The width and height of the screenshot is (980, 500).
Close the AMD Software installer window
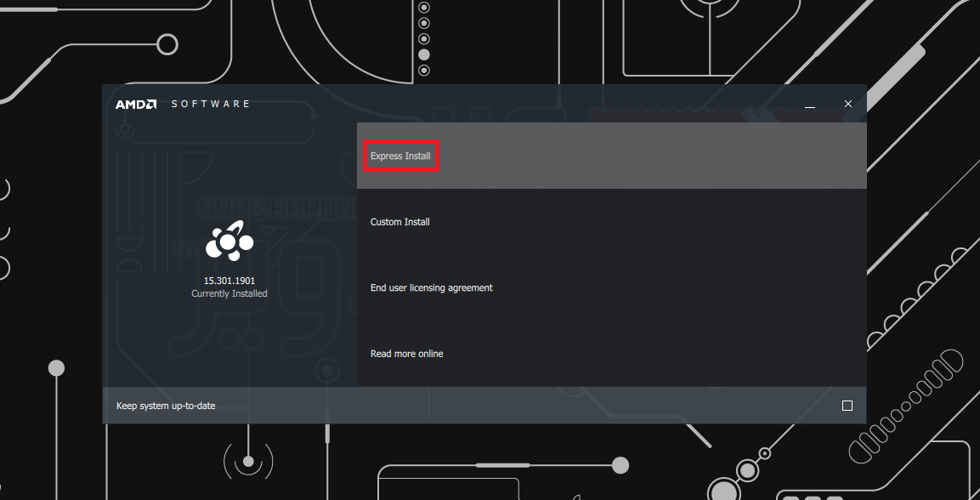(848, 104)
